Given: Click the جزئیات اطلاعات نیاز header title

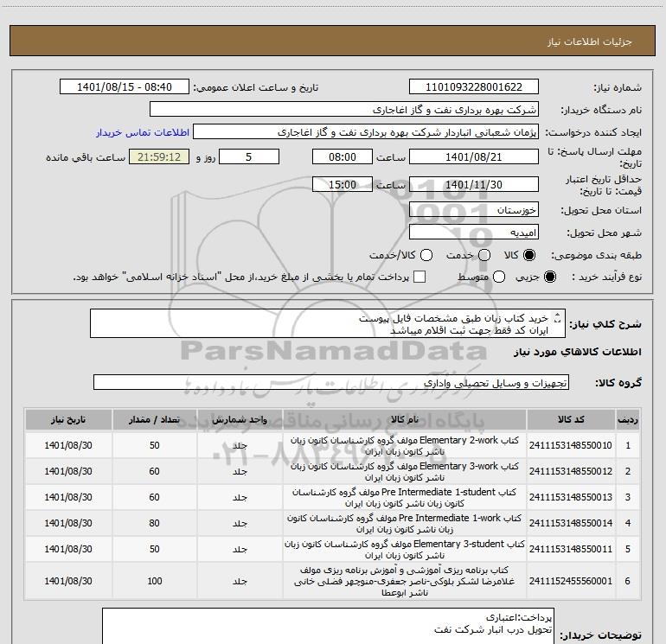Looking at the screenshot, I should [590, 41].
